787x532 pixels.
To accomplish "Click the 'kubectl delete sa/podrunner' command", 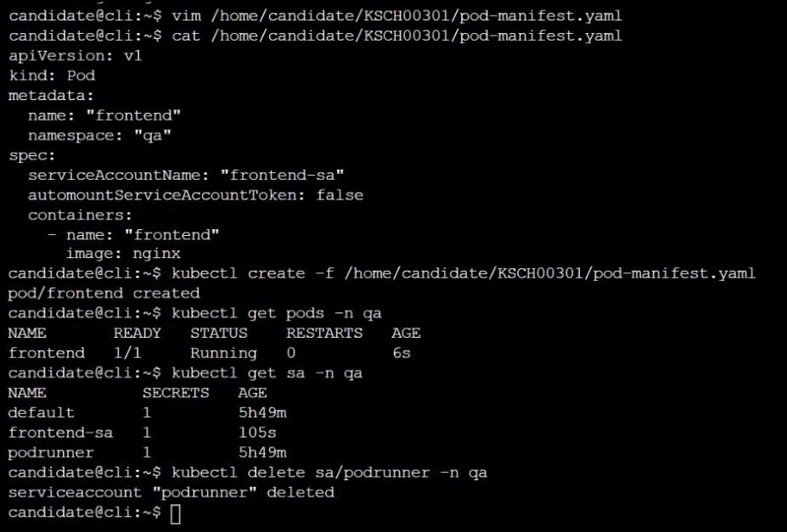I will click(x=329, y=473).
